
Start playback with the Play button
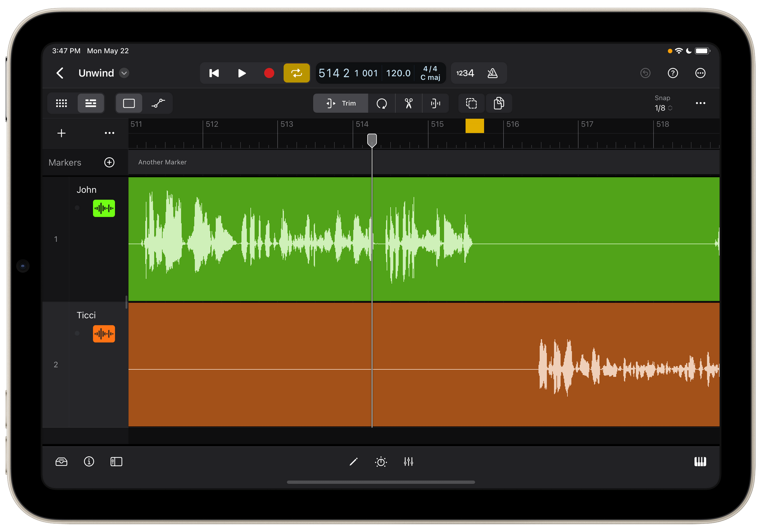pyautogui.click(x=241, y=73)
